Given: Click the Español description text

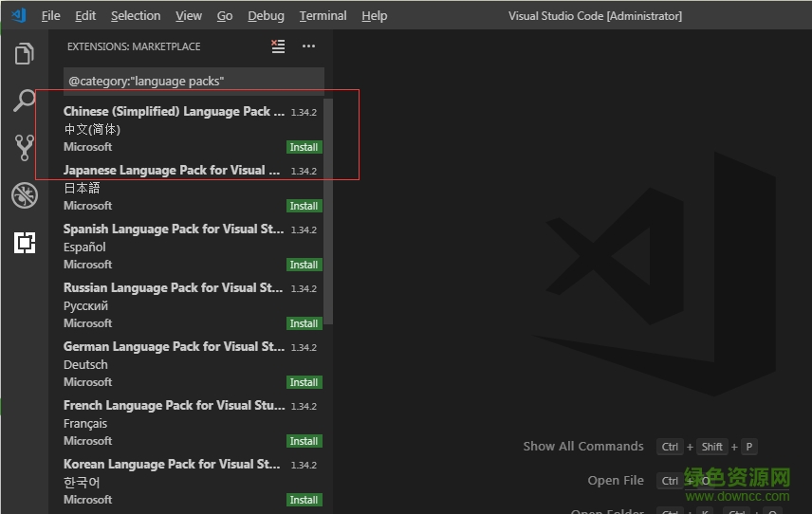Looking at the screenshot, I should click(x=84, y=247).
